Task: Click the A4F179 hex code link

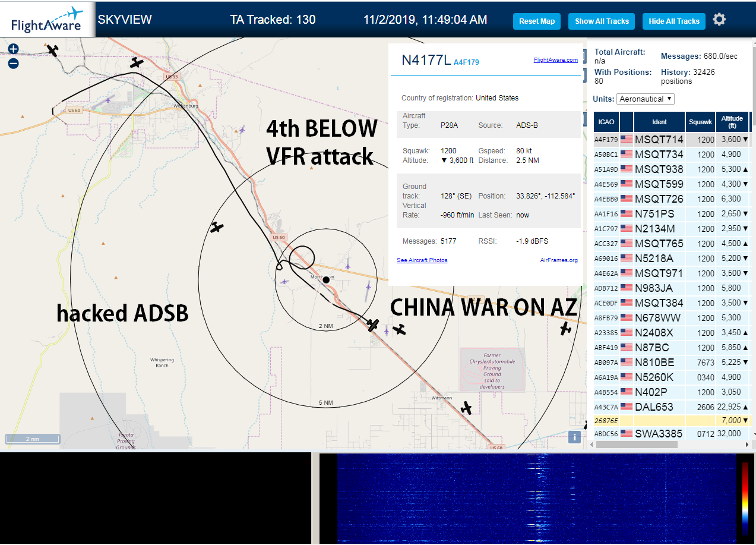Action: (x=466, y=62)
